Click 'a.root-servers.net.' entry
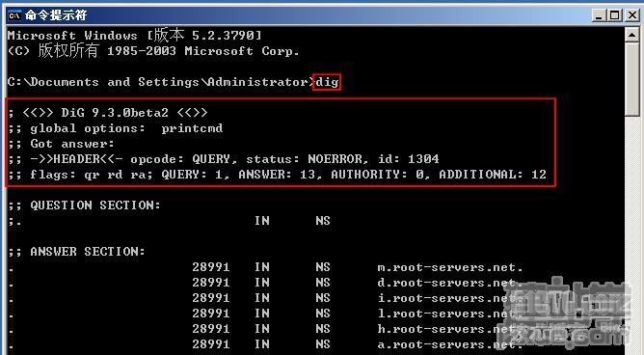Screen dimensions: 644x355 [450, 344]
